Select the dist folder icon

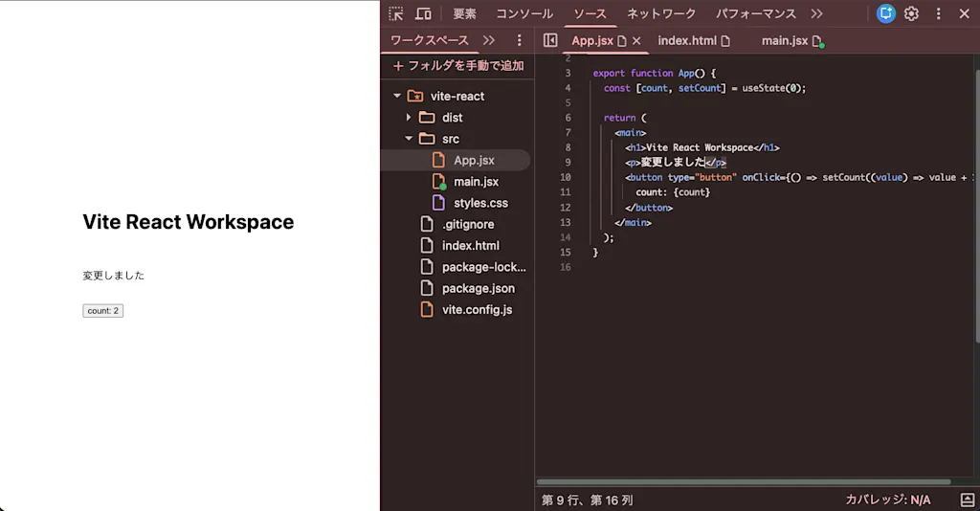click(x=427, y=118)
